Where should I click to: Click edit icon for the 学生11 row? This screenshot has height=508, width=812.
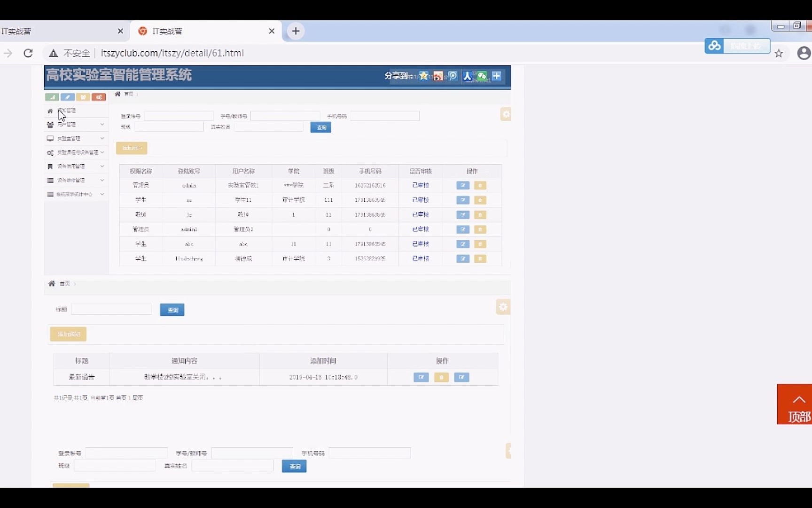point(463,200)
